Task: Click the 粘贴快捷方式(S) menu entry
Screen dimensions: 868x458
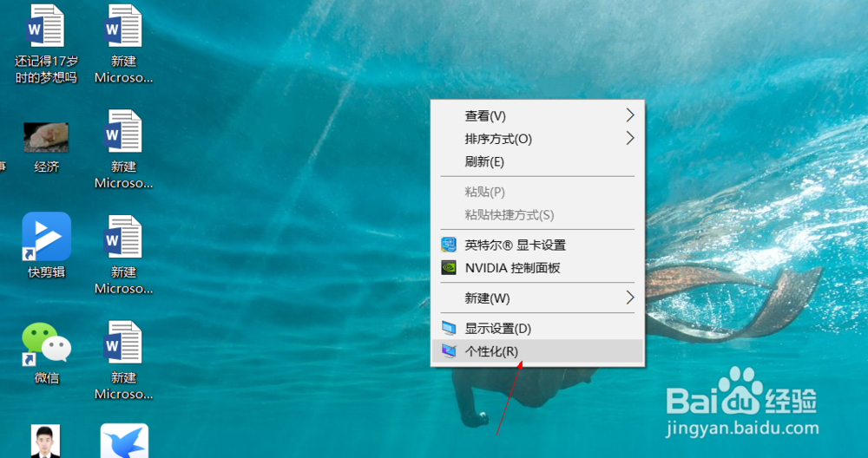Action: (x=537, y=215)
